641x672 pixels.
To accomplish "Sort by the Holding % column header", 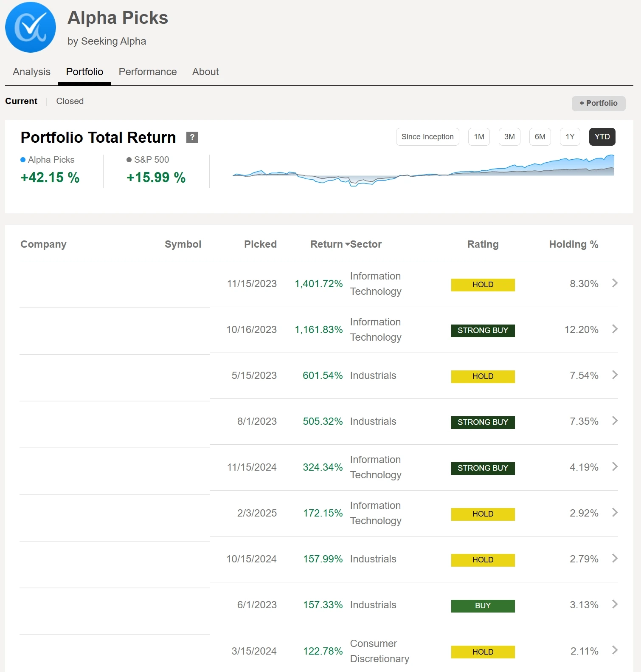I will [x=573, y=244].
